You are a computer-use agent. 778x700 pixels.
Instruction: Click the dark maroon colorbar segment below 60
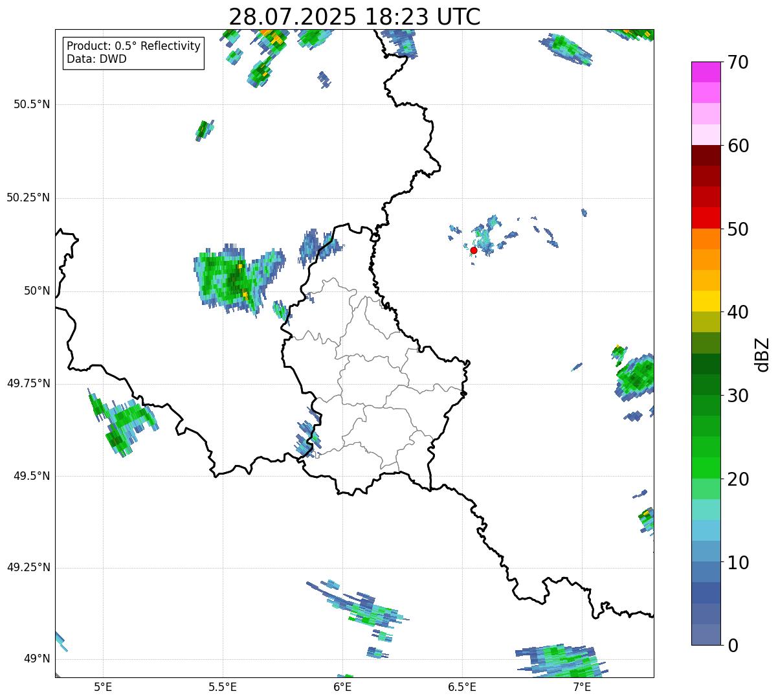[x=706, y=155]
